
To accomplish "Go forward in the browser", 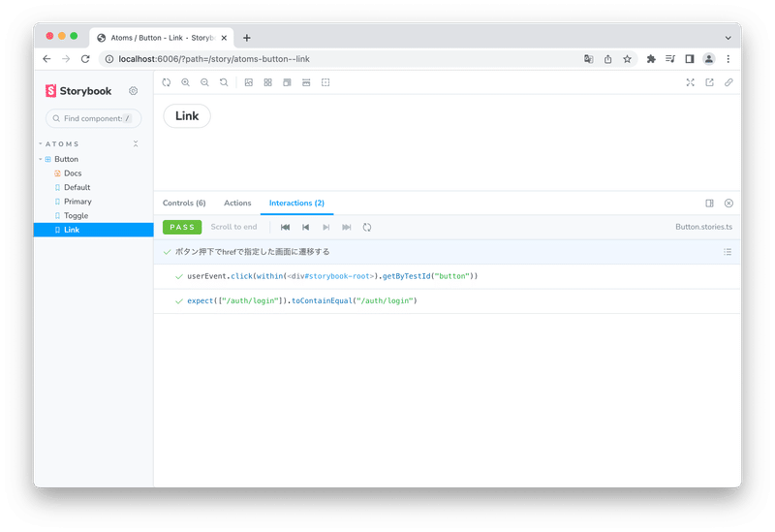I will click(66, 59).
